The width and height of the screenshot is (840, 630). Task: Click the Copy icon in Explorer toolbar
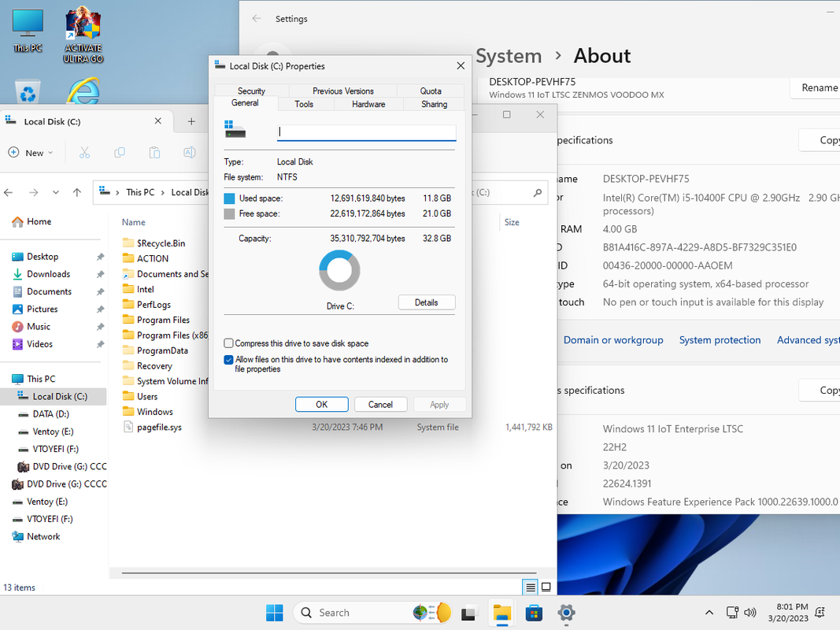point(120,153)
